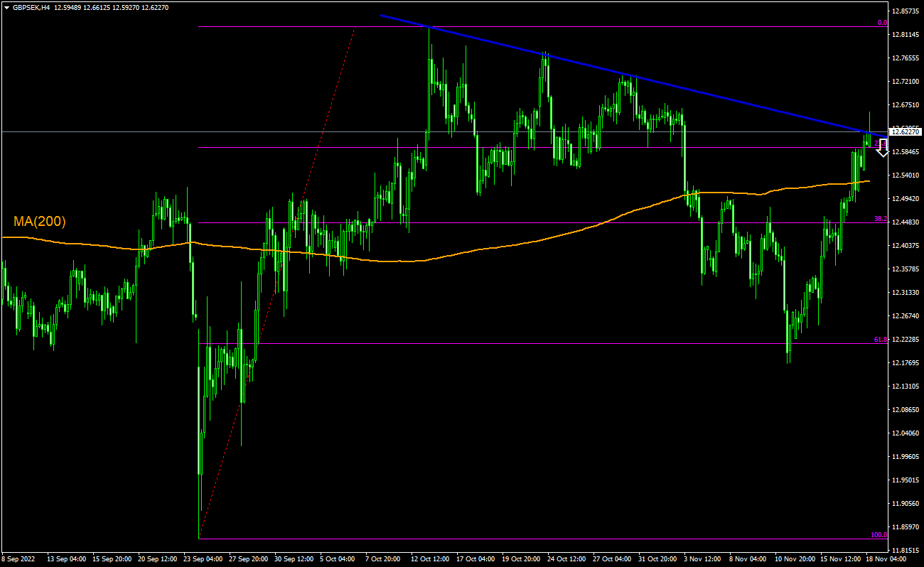Click the 12.85735 price scale label
The width and height of the screenshot is (924, 567).
906,11
